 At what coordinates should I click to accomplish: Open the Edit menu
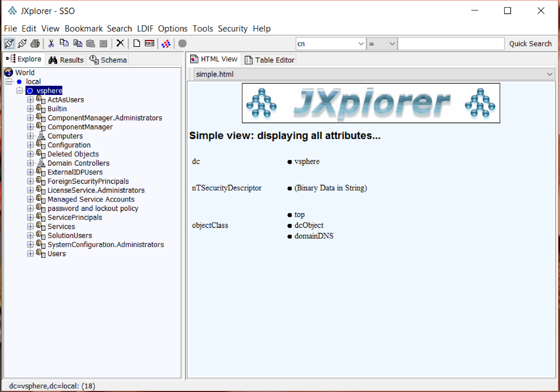tap(29, 29)
